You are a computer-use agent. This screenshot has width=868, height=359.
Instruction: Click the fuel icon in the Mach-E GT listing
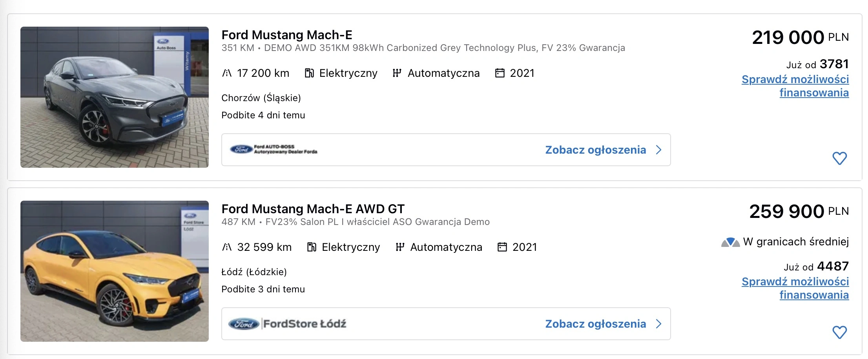(x=312, y=247)
